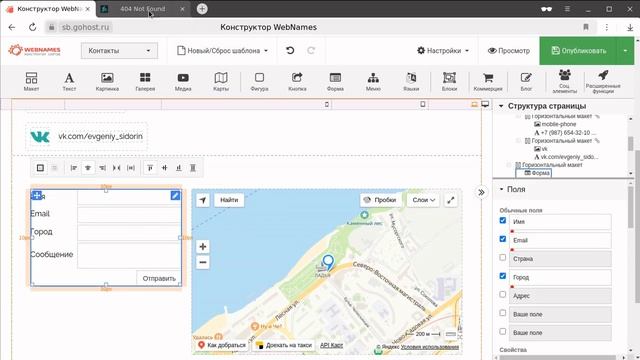Open the Галерея gallery tool

point(145,82)
